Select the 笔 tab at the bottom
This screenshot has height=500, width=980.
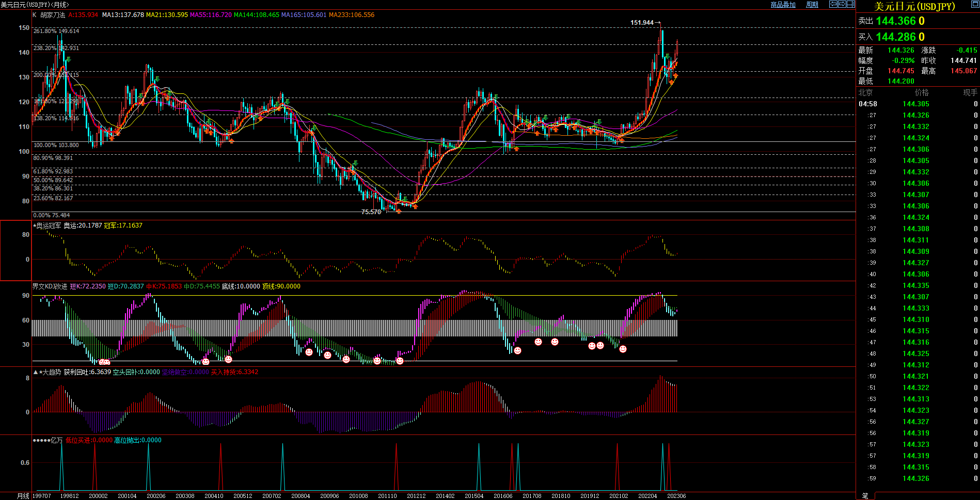pyautogui.click(x=865, y=496)
